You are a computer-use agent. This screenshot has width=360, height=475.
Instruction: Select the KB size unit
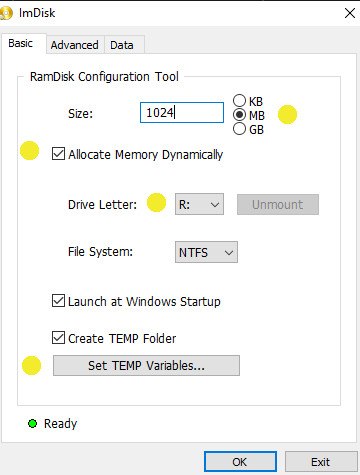(x=239, y=101)
